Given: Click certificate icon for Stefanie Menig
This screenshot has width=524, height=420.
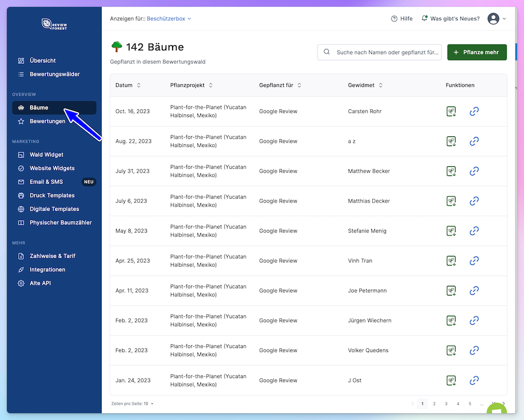Looking at the screenshot, I should pos(451,231).
